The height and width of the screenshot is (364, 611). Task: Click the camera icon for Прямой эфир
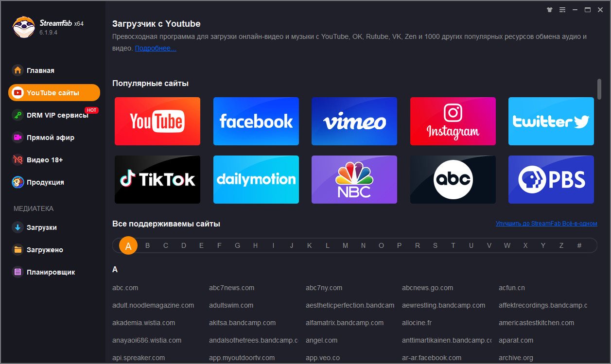18,138
